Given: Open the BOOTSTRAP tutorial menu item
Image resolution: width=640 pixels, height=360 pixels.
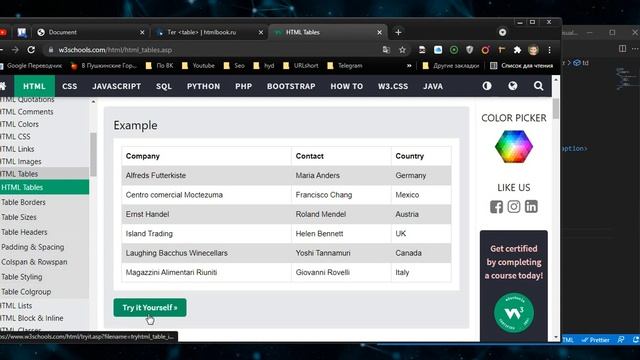Looking at the screenshot, I should [291, 86].
